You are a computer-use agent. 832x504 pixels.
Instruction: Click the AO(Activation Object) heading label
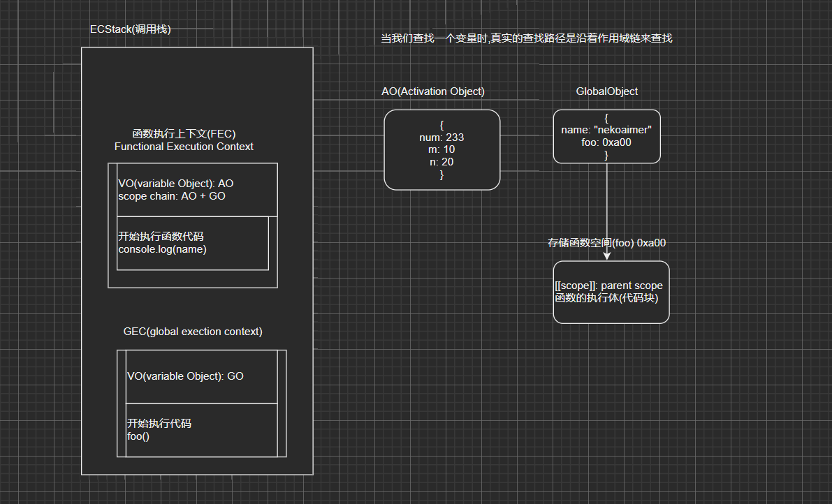click(432, 91)
